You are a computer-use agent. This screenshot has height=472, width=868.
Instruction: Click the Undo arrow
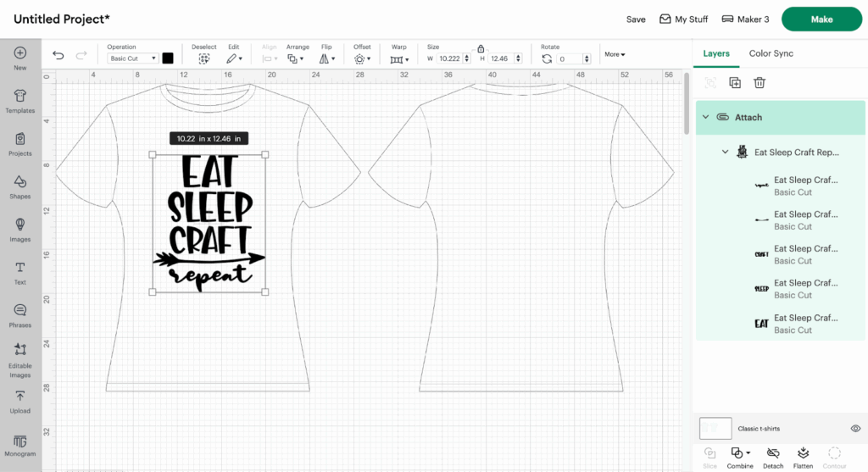click(x=58, y=56)
